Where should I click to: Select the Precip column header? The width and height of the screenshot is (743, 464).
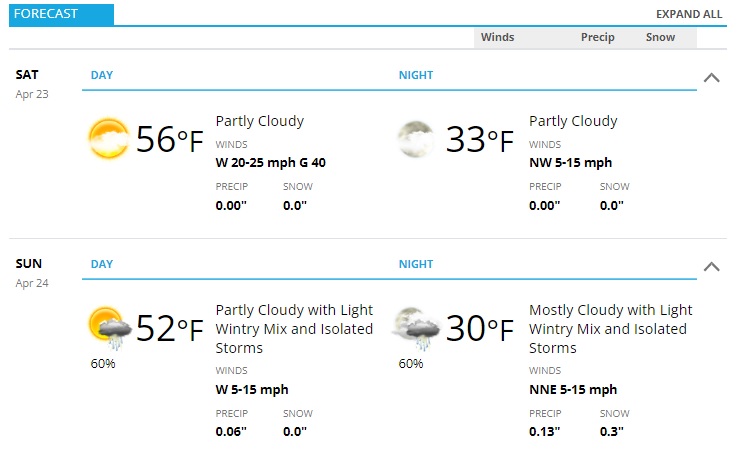[598, 37]
